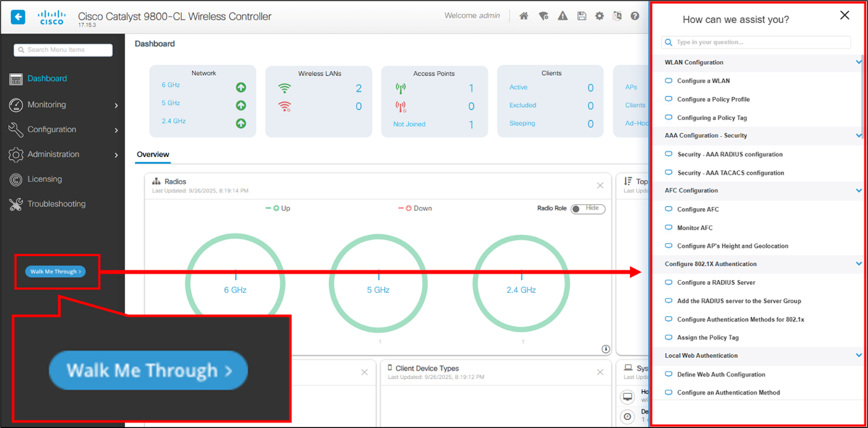Collapse AAA Configuration - Security section
The height and width of the screenshot is (428, 868).
click(859, 135)
